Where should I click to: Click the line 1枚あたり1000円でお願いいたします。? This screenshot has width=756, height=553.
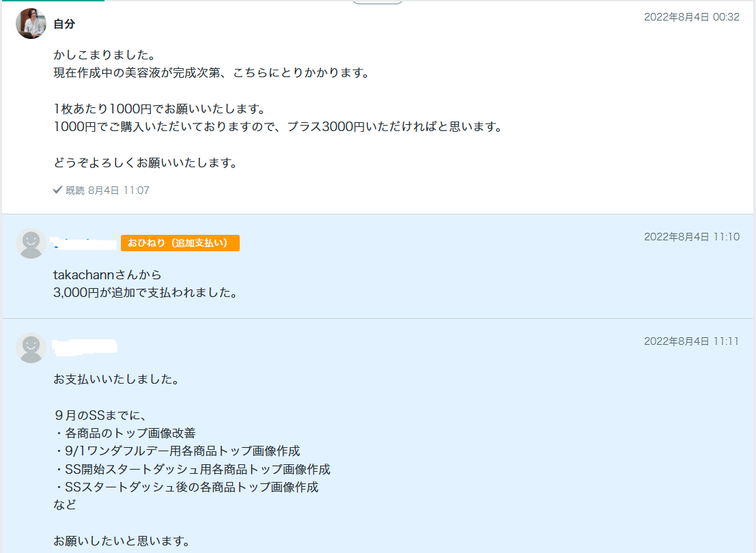point(158,109)
